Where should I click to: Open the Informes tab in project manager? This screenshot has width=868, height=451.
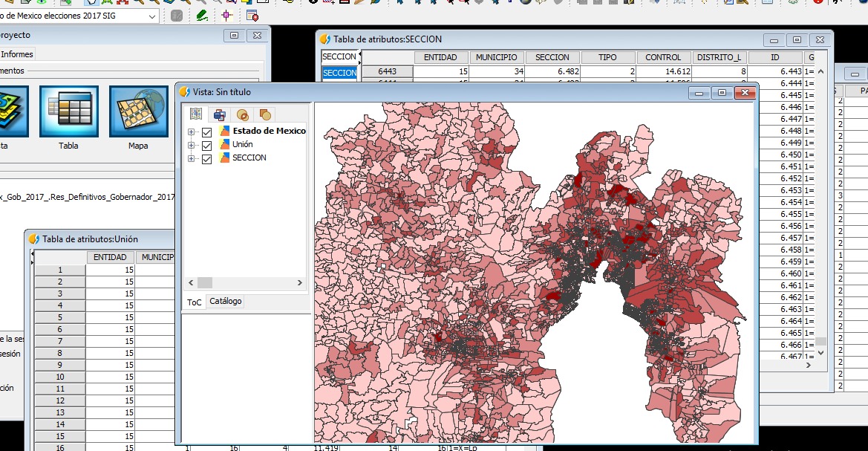click(x=17, y=54)
